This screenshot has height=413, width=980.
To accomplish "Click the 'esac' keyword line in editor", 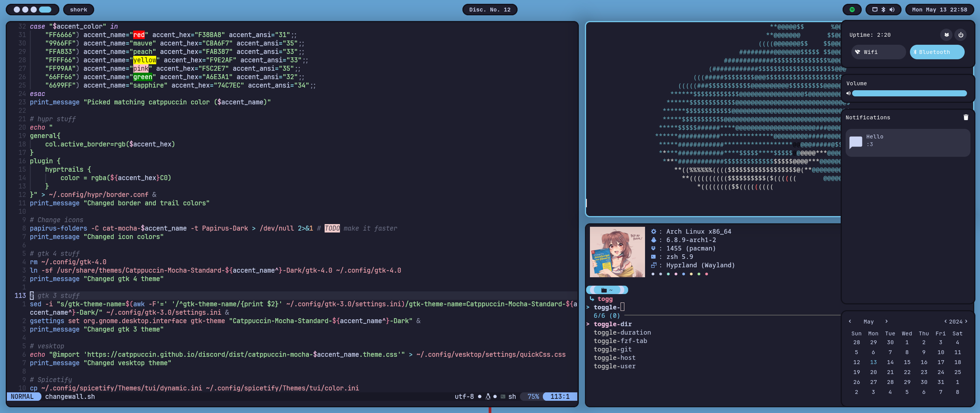I will coord(38,94).
